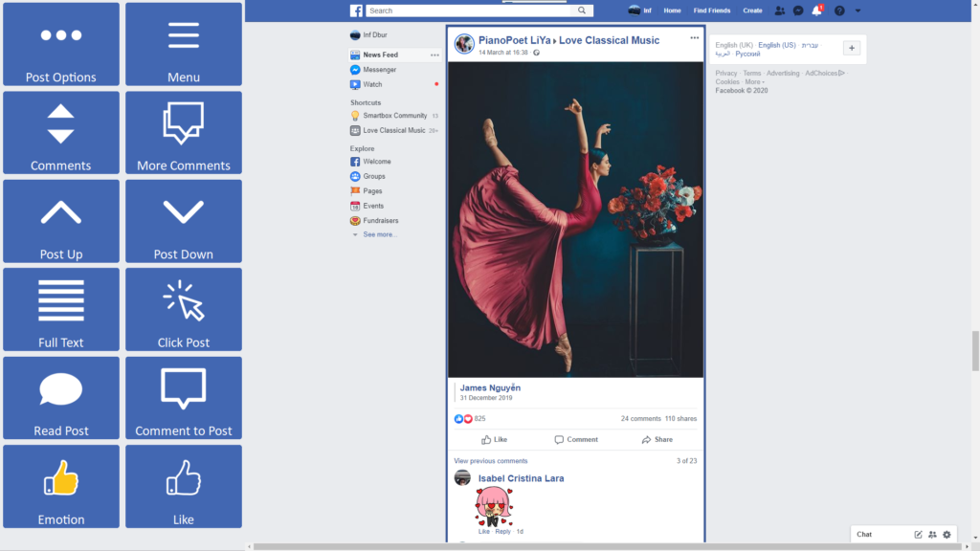Viewport: 980px width, 551px height.
Task: Select the Click Post cursor tile
Action: (184, 309)
